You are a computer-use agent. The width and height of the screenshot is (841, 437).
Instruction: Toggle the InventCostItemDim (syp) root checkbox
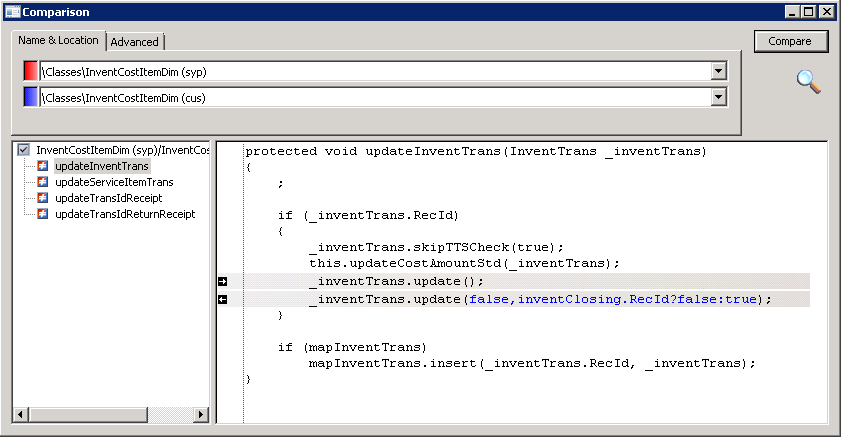coord(24,150)
